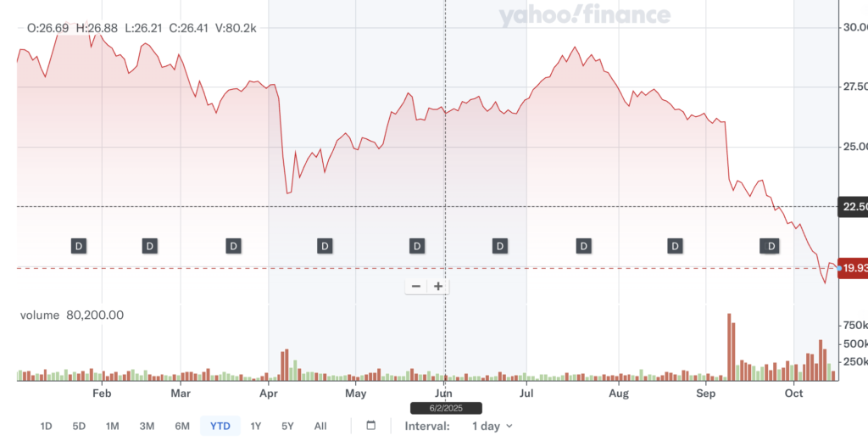Switch to the 1D range
Image resolution: width=868 pixels, height=441 pixels.
tap(47, 426)
